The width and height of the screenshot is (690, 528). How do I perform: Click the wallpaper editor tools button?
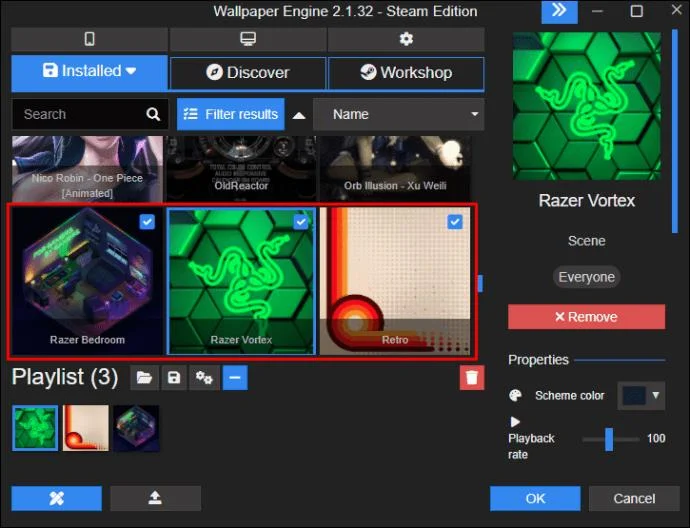[x=57, y=498]
